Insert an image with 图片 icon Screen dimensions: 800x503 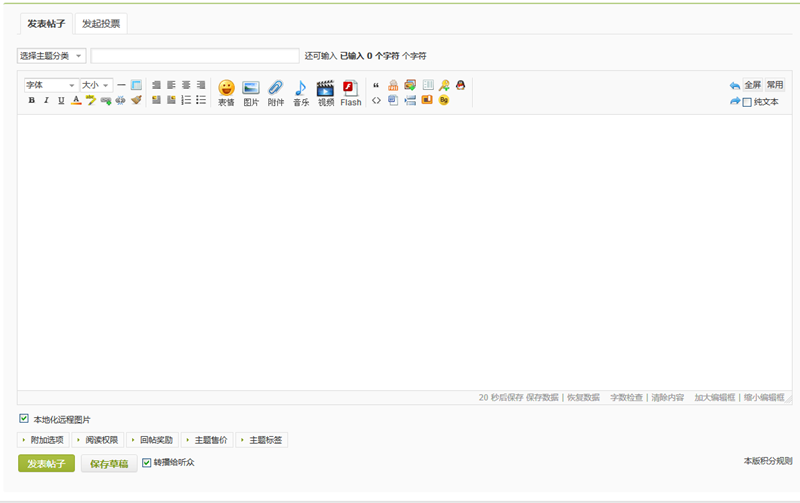(x=251, y=92)
